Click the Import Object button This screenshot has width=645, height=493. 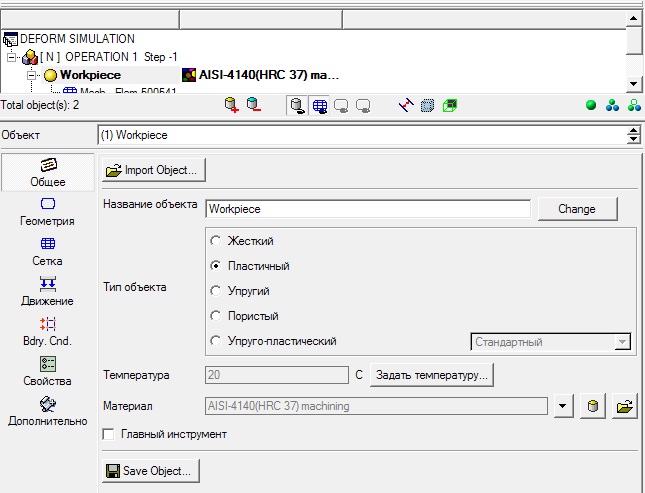(x=153, y=170)
